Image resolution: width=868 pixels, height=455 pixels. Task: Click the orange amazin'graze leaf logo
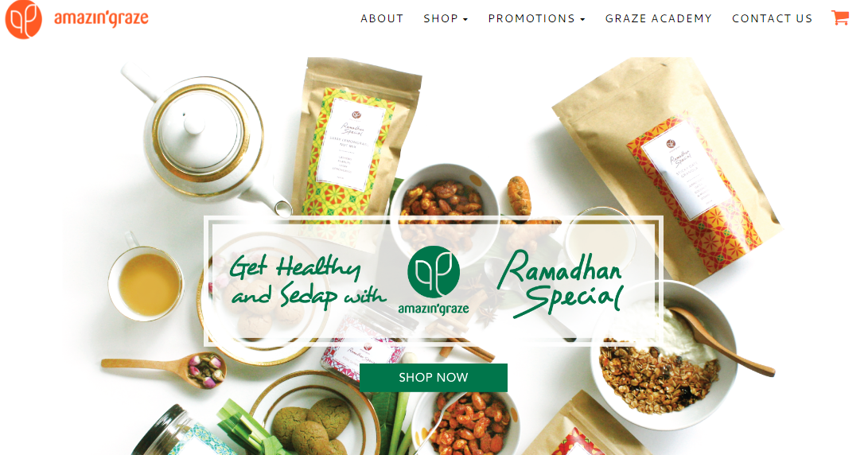tap(23, 19)
